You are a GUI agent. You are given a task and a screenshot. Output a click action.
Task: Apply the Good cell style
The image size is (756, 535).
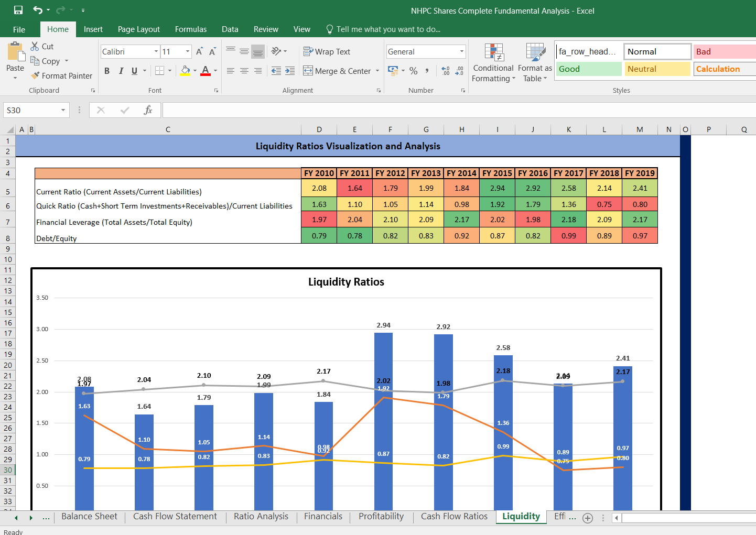pyautogui.click(x=589, y=69)
